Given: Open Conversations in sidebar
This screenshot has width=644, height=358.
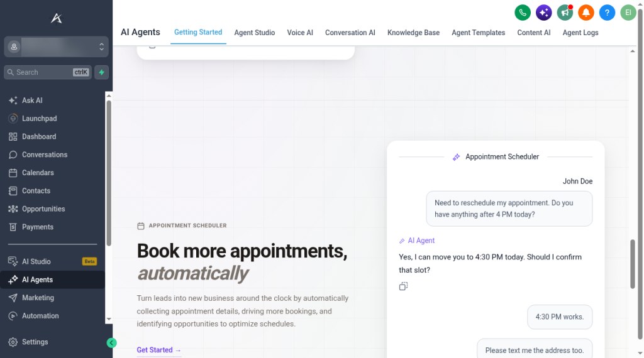Looking at the screenshot, I should point(53,155).
